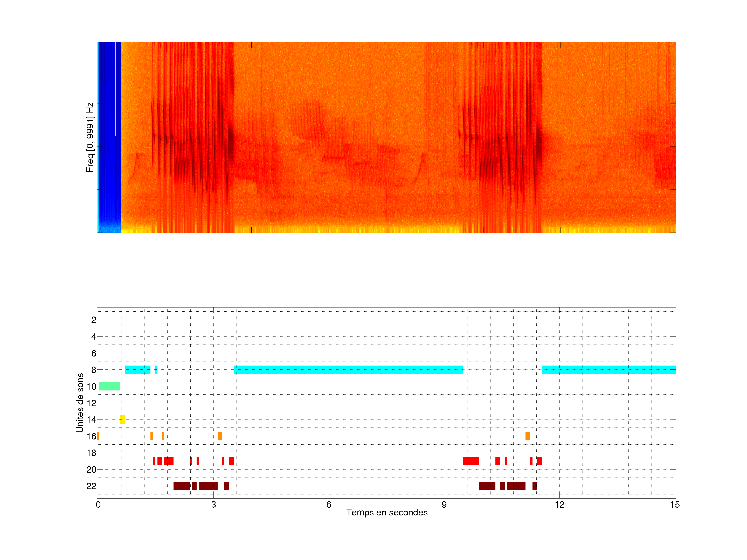Viewport: 747px width, 560px height.
Task: Select the wide red bar near 9.5 seconds
Action: tap(471, 461)
